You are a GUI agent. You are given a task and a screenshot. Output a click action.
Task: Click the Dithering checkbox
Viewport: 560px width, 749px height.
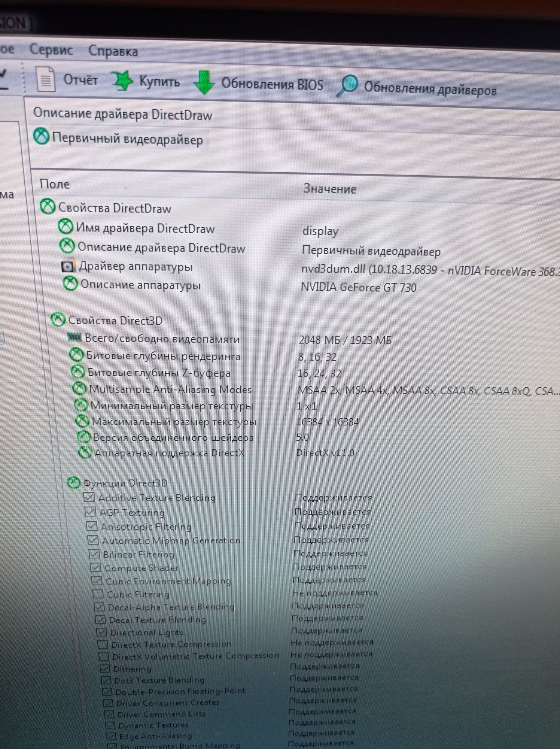click(x=105, y=668)
